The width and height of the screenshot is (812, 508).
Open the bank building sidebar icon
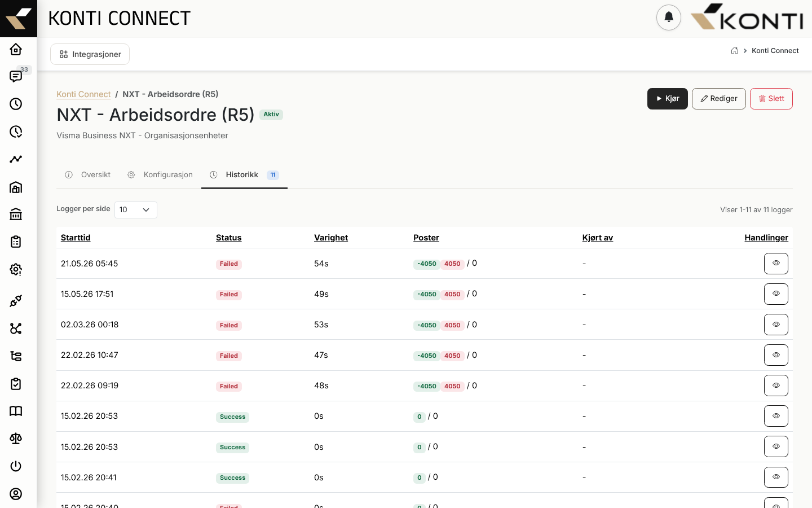pyautogui.click(x=16, y=214)
